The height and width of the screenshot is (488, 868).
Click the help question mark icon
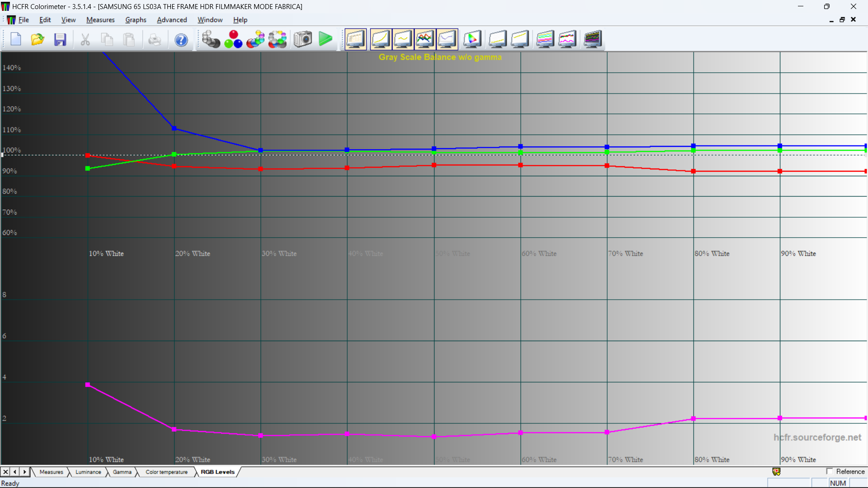click(181, 40)
